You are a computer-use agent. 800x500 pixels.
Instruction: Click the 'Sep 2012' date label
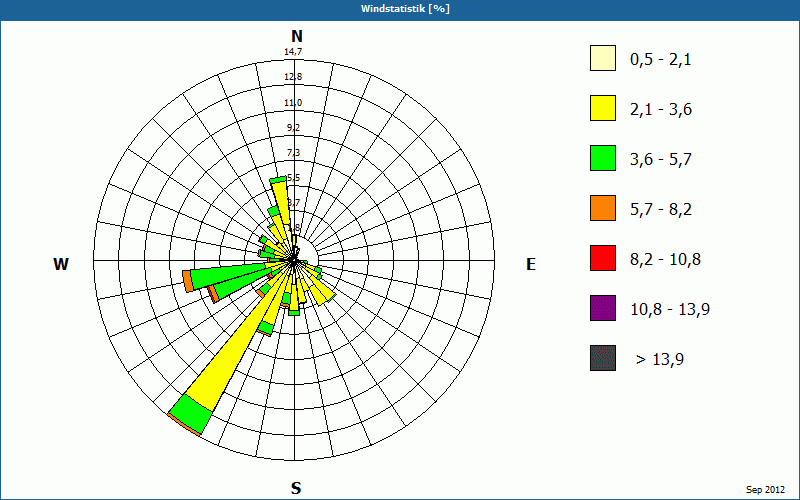pyautogui.click(x=765, y=490)
